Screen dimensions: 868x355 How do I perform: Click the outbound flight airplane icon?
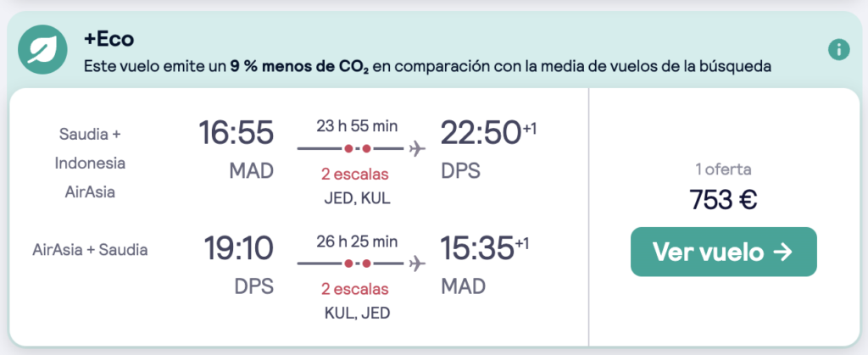(415, 148)
